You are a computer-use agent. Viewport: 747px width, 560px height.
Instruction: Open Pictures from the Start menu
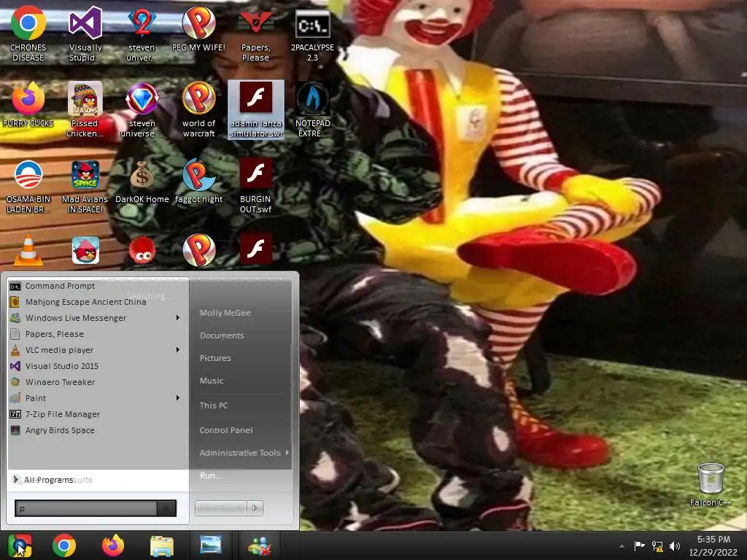[215, 357]
